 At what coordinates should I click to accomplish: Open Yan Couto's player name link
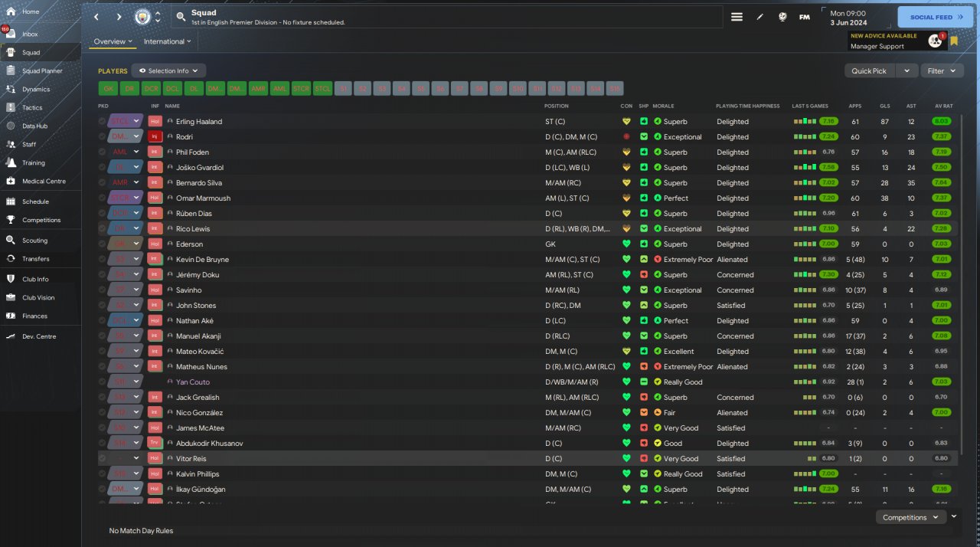(x=192, y=382)
